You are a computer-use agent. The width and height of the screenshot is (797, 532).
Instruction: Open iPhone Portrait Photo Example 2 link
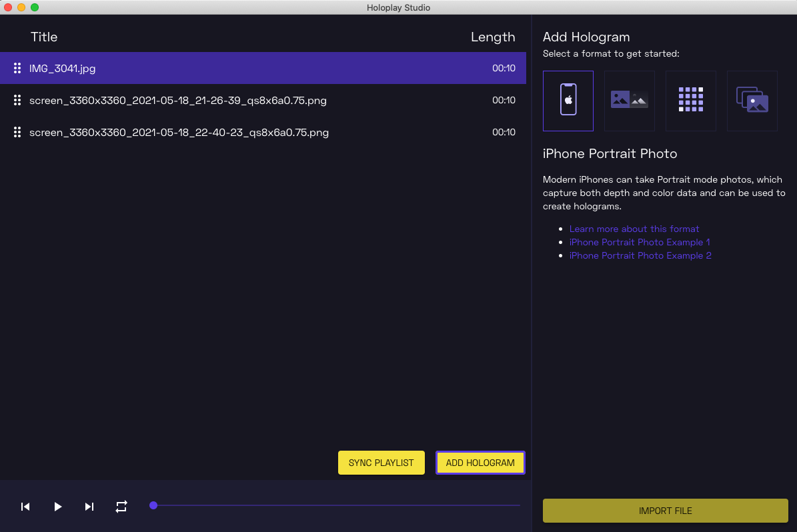point(640,255)
